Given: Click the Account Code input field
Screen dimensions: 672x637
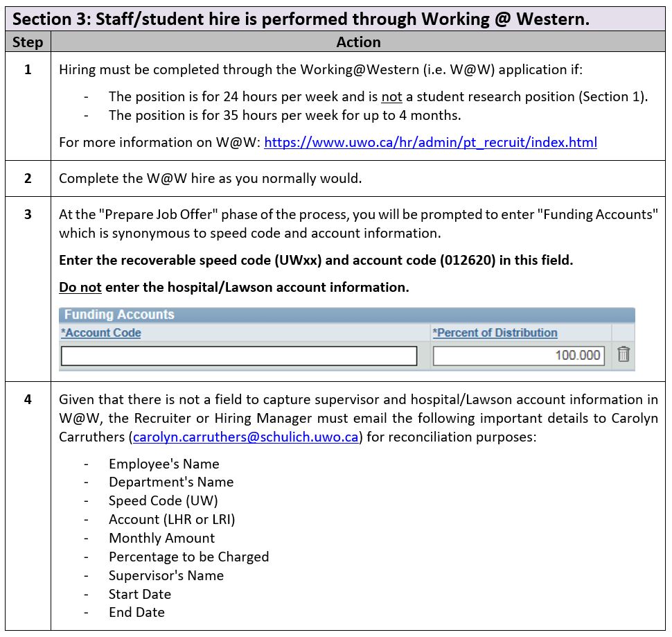Looking at the screenshot, I should 239,356.
